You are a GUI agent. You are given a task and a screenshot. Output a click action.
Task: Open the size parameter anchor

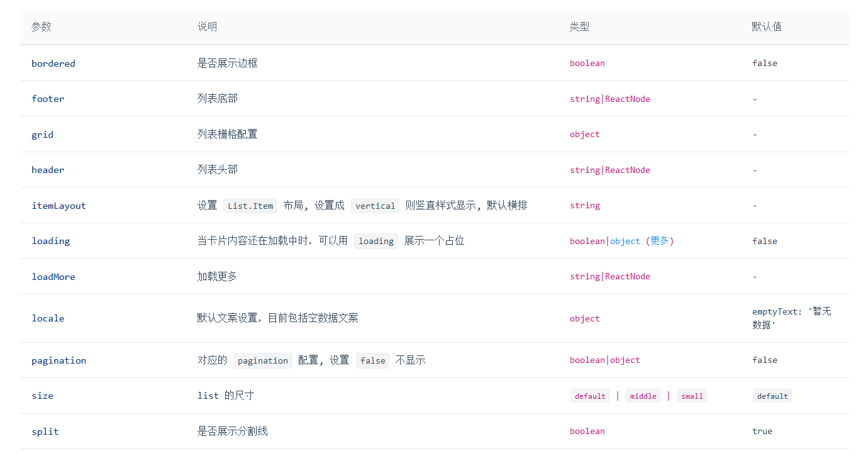[42, 396]
